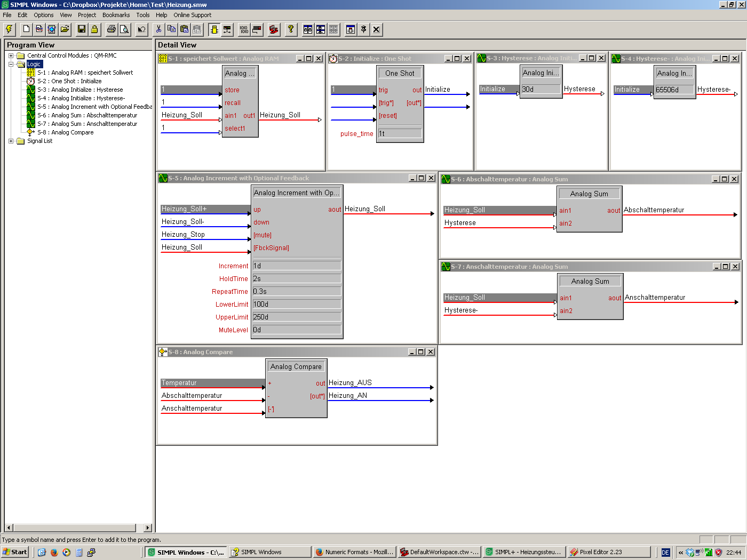Click the Program View scrollbar right arrow
747x560 pixels.
[147, 528]
